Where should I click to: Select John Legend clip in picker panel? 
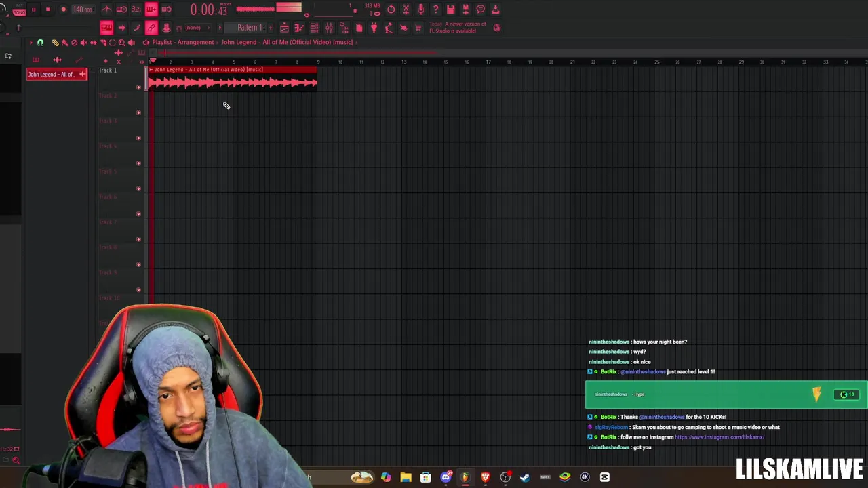[57, 74]
